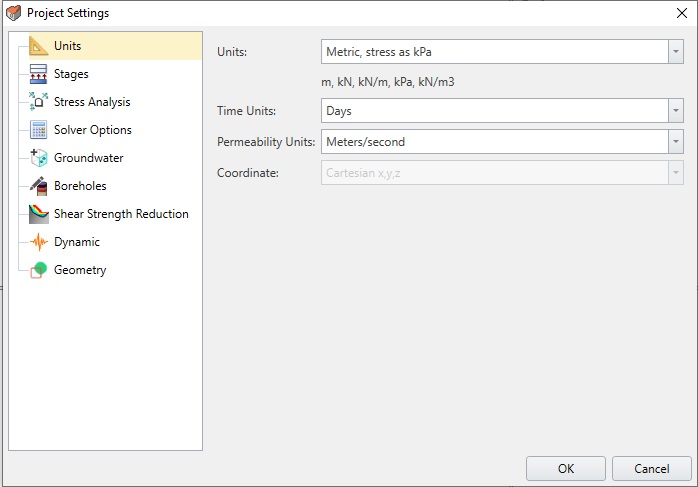Open the Stress Analysis settings page

92,102
